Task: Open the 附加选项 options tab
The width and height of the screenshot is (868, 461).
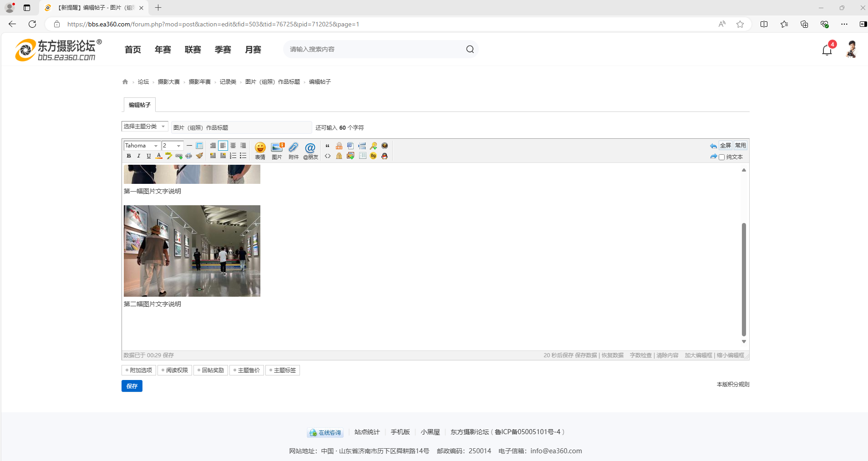Action: click(139, 370)
